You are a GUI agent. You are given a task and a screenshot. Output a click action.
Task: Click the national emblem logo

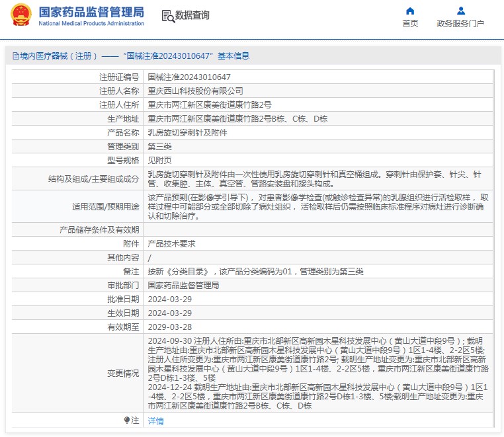21,16
